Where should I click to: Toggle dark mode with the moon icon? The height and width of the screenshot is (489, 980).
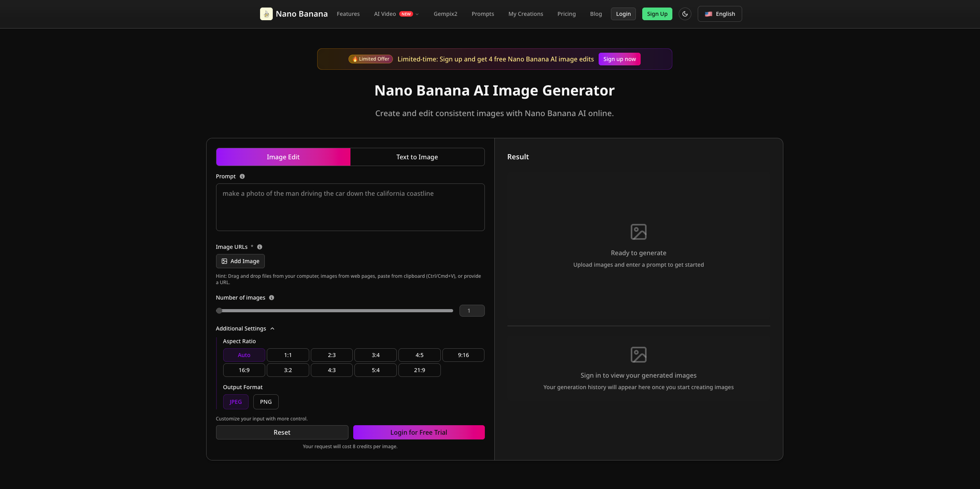(685, 14)
